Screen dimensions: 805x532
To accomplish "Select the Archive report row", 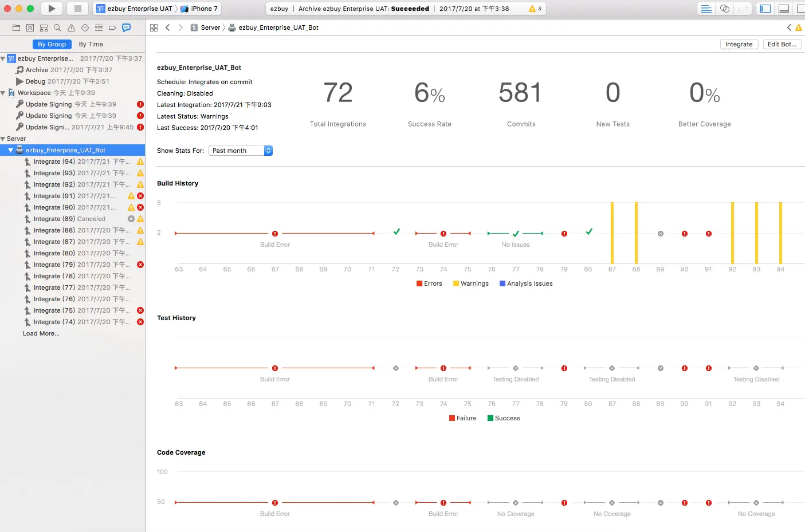I will coord(72,70).
